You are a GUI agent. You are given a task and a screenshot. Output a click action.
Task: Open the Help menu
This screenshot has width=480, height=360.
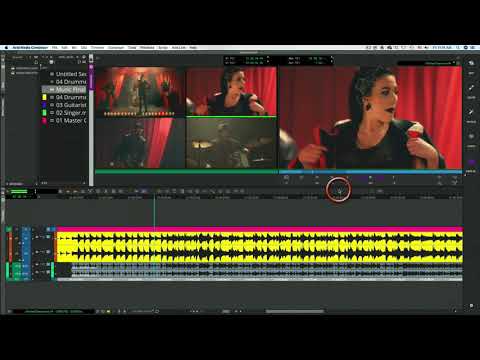coord(193,48)
